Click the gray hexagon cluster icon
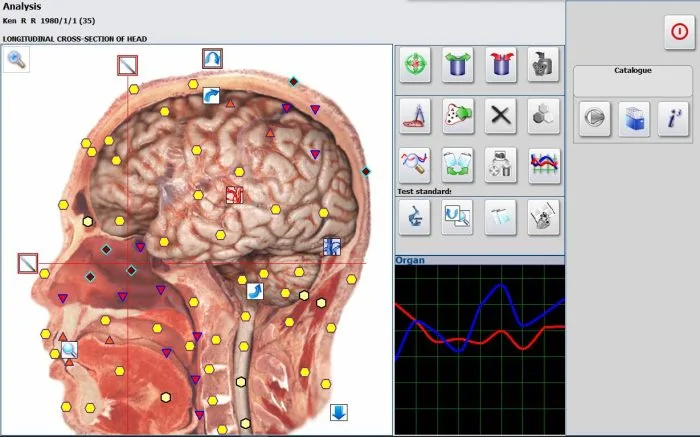Screen dimensions: 700x437 (543, 116)
